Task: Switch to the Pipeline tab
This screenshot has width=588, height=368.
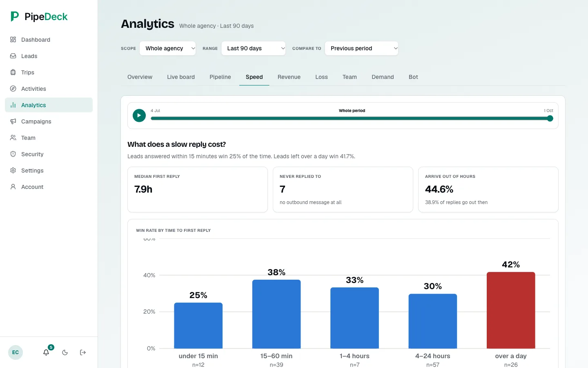Action: tap(220, 77)
